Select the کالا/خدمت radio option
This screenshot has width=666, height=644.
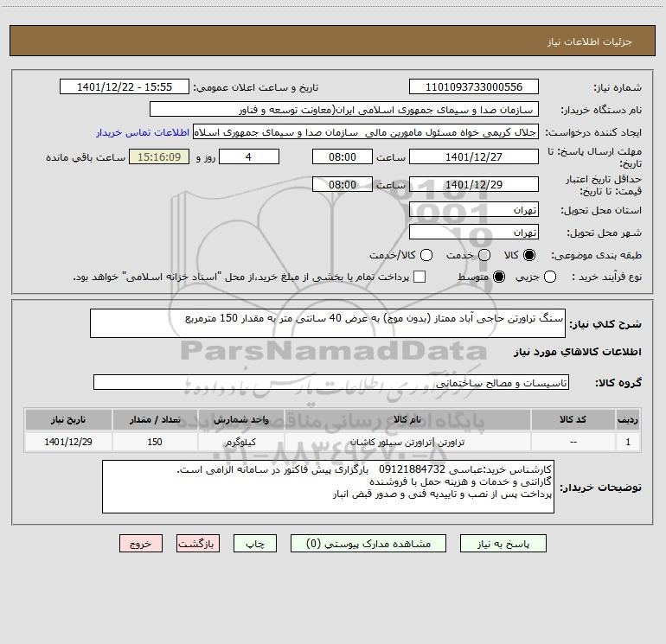pos(426,255)
